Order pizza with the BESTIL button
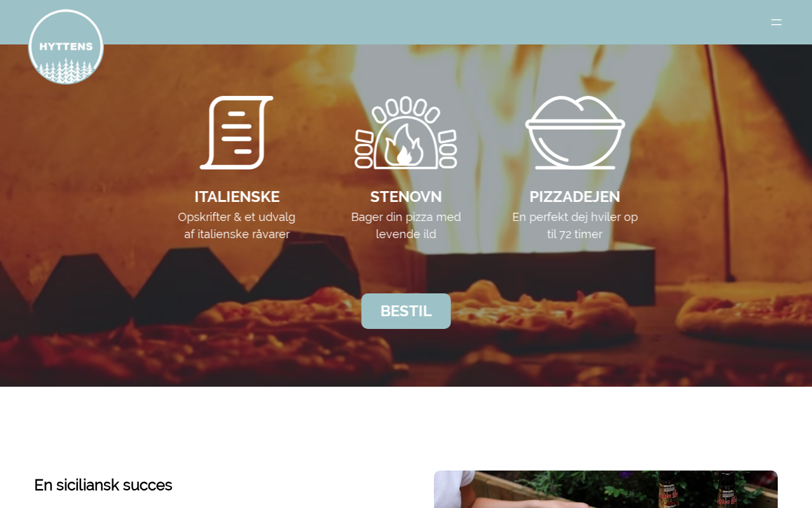The height and width of the screenshot is (508, 812). pyautogui.click(x=406, y=311)
